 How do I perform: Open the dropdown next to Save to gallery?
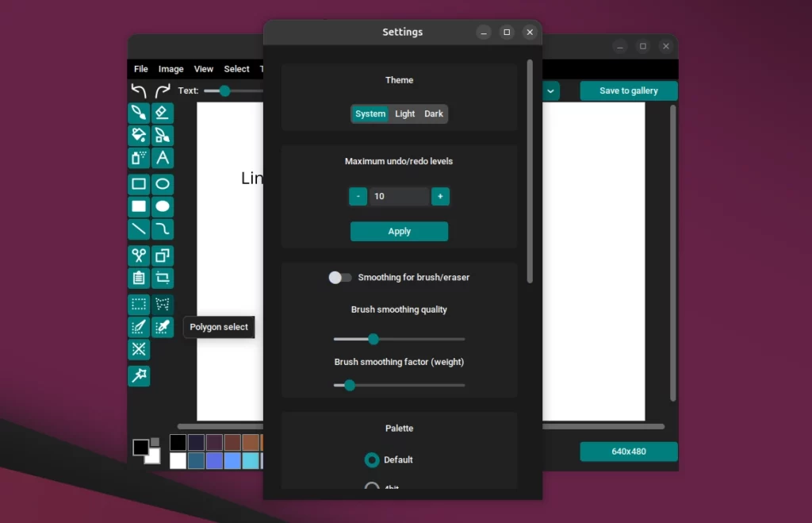pos(550,91)
